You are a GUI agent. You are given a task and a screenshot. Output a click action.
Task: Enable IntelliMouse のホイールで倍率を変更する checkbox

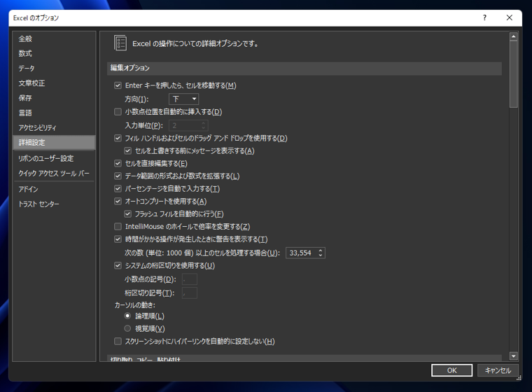coord(118,226)
